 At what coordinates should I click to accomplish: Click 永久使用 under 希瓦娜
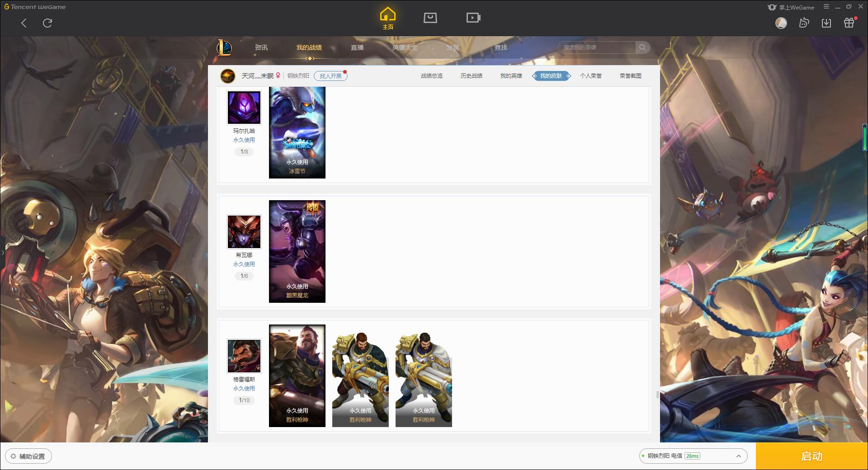pos(244,264)
